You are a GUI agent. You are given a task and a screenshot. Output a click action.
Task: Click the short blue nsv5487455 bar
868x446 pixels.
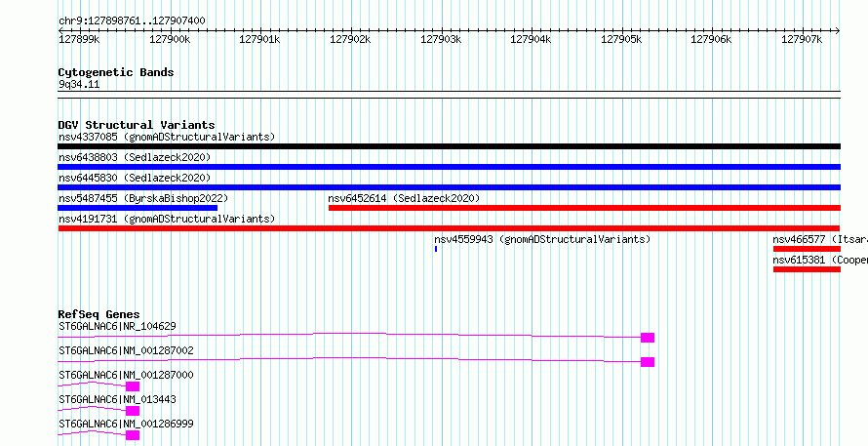click(138, 208)
